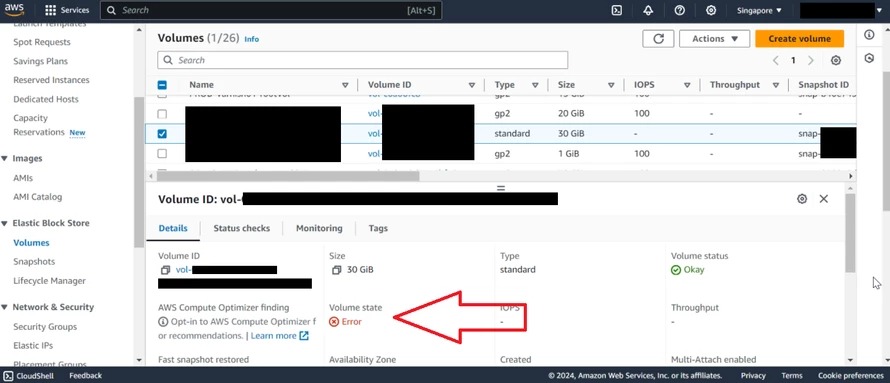This screenshot has height=383, width=890.
Task: Open the account menu dropdown arrow
Action: click(x=879, y=10)
